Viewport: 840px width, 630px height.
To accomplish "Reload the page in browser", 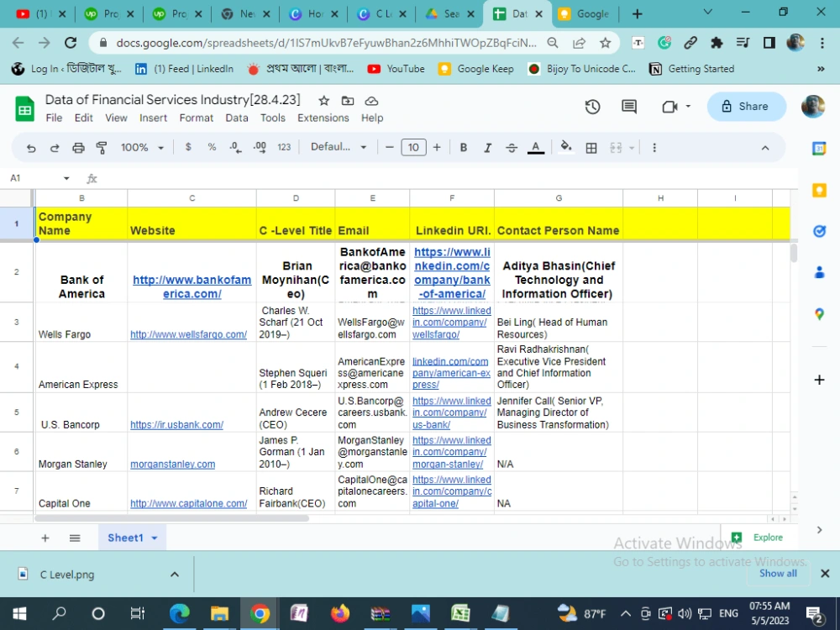I will pos(71,43).
